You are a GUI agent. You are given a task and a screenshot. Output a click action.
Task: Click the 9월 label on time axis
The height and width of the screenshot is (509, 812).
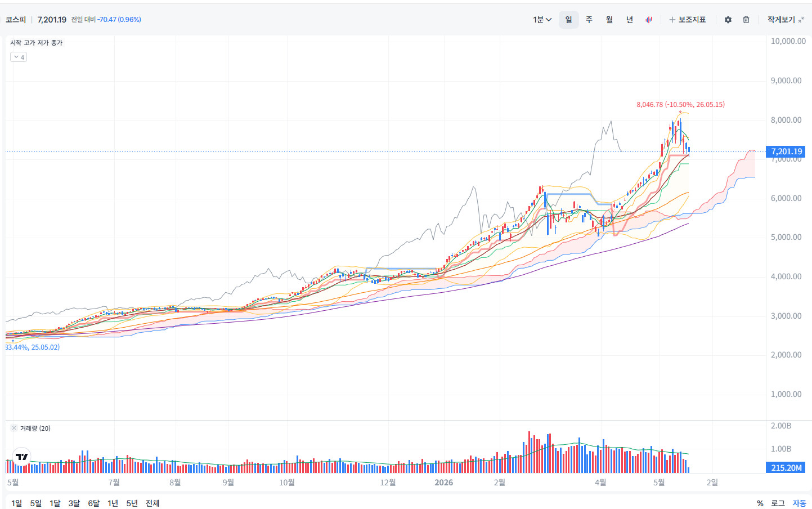point(228,483)
